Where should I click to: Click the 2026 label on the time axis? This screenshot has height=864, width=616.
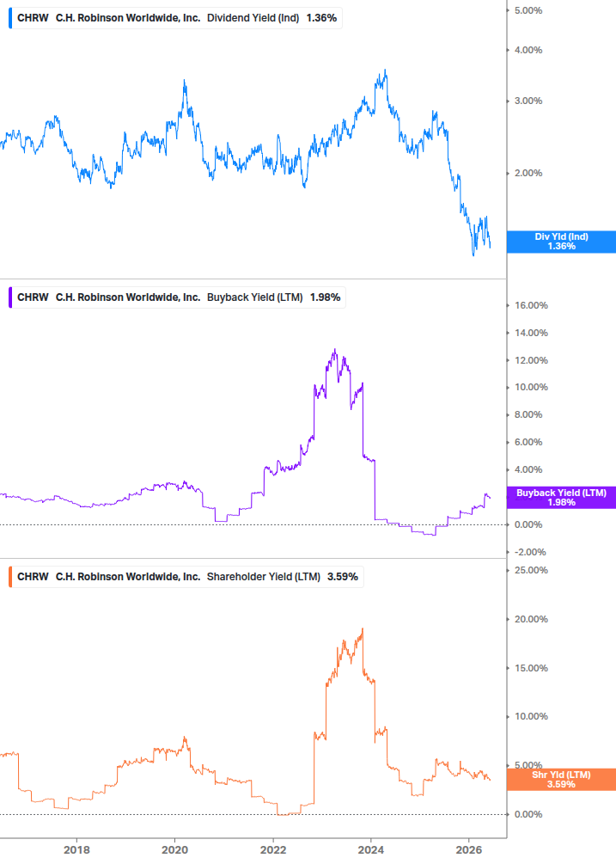469,850
